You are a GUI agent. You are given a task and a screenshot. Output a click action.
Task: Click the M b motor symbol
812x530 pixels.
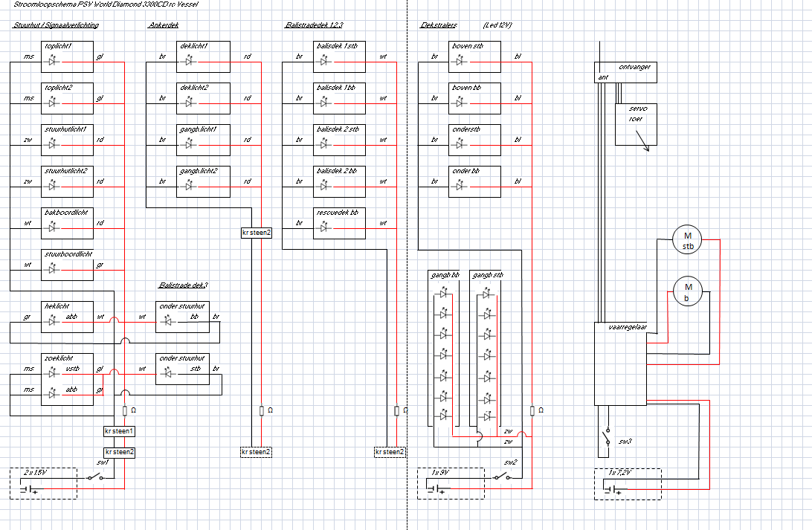coord(687,291)
